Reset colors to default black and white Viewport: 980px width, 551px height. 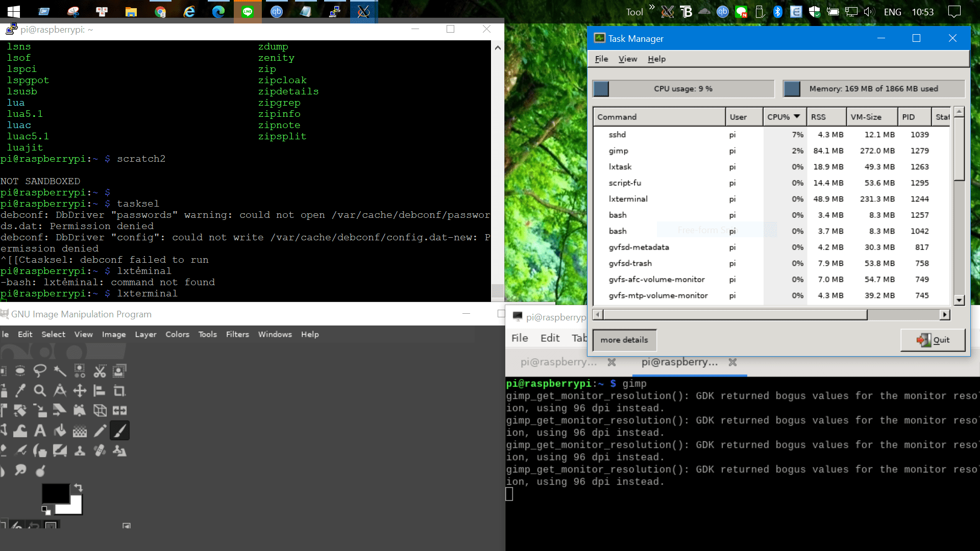(x=46, y=510)
